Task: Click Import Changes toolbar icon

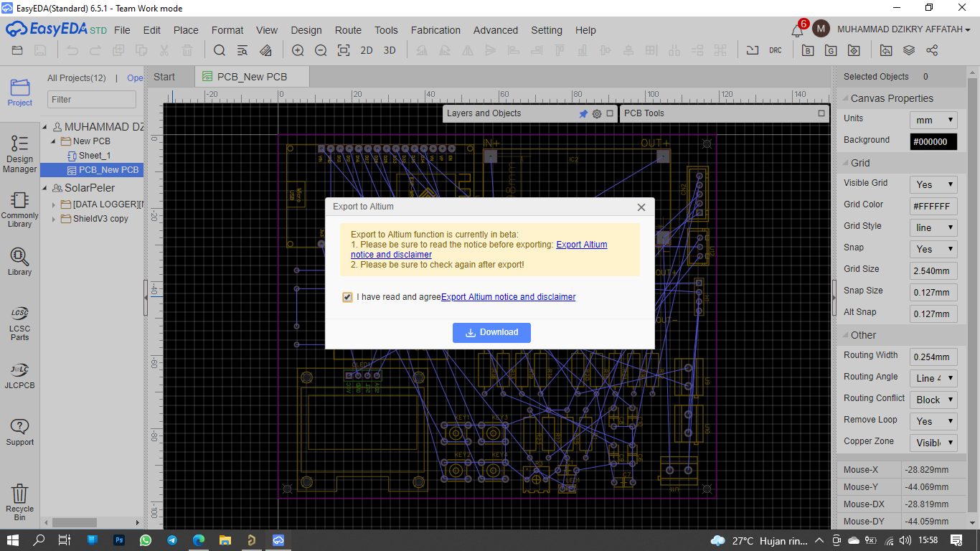Action: pos(752,50)
